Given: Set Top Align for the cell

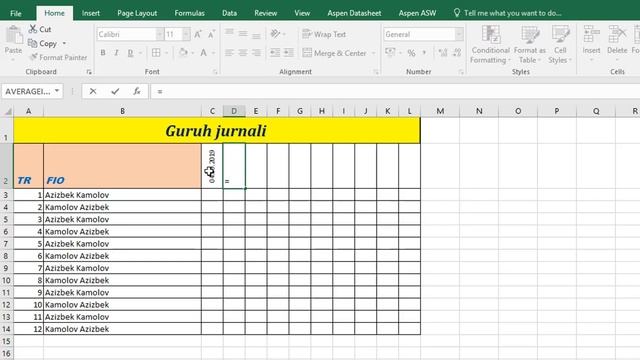Looking at the screenshot, I should pyautogui.click(x=229, y=33).
